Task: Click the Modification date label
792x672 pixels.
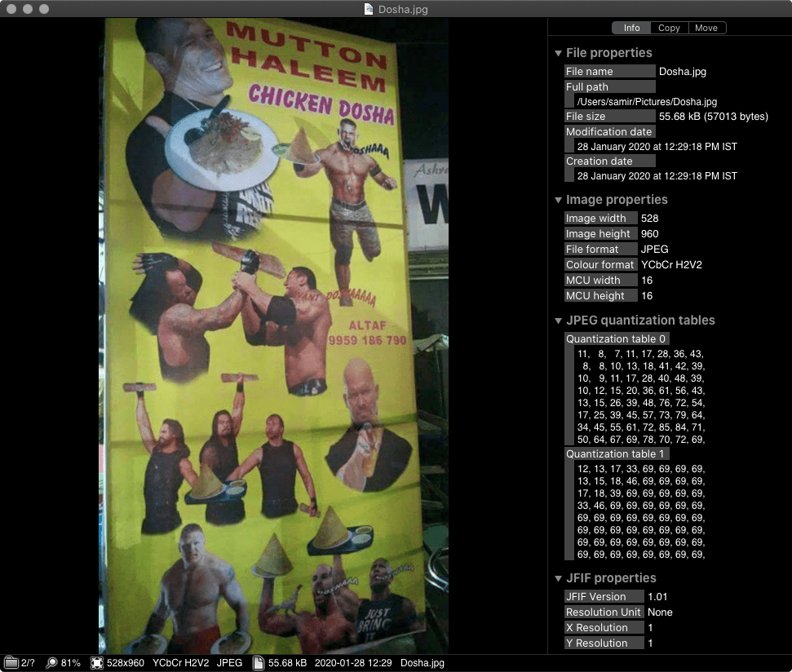Action: point(609,132)
